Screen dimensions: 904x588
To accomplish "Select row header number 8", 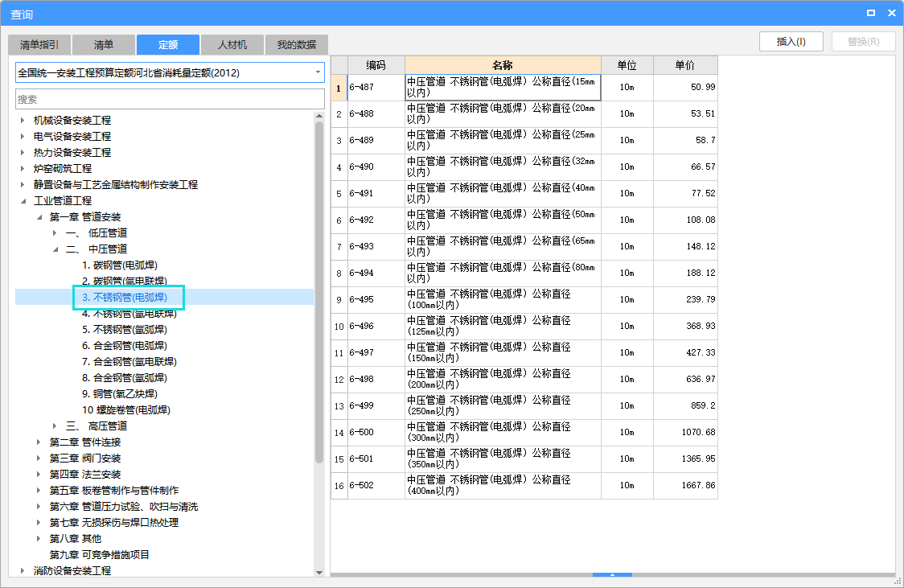I will click(x=339, y=273).
